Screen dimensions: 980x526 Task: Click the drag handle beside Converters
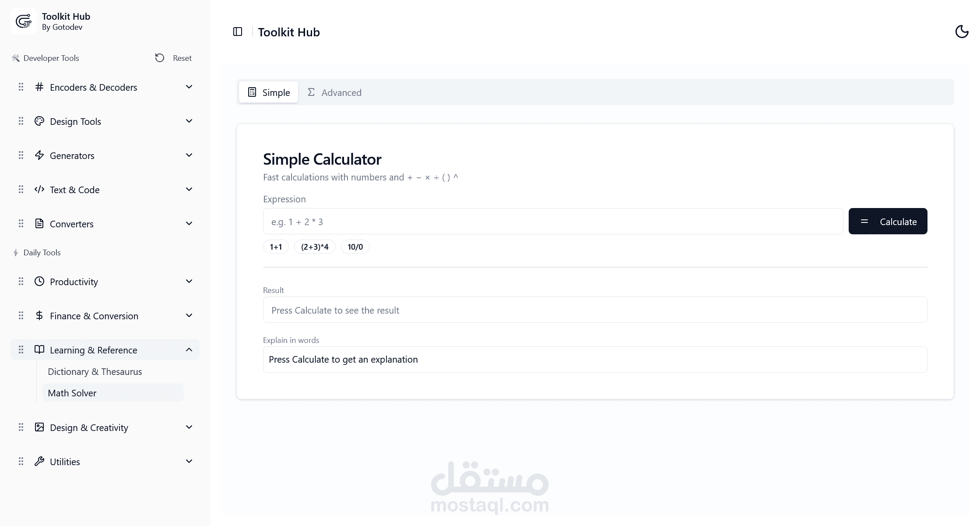(21, 224)
